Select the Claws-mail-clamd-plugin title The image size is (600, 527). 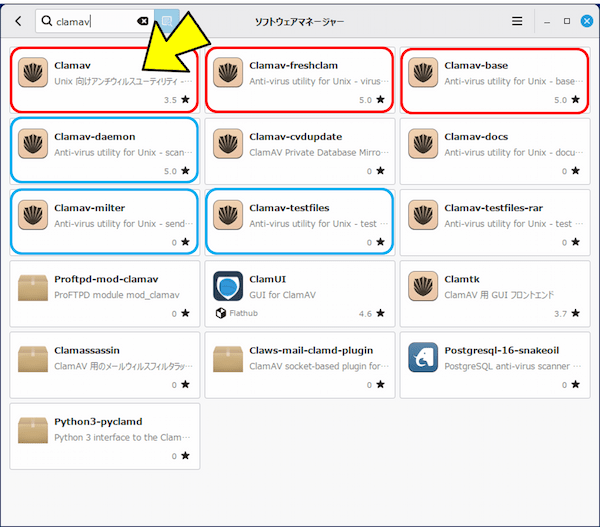pos(311,351)
